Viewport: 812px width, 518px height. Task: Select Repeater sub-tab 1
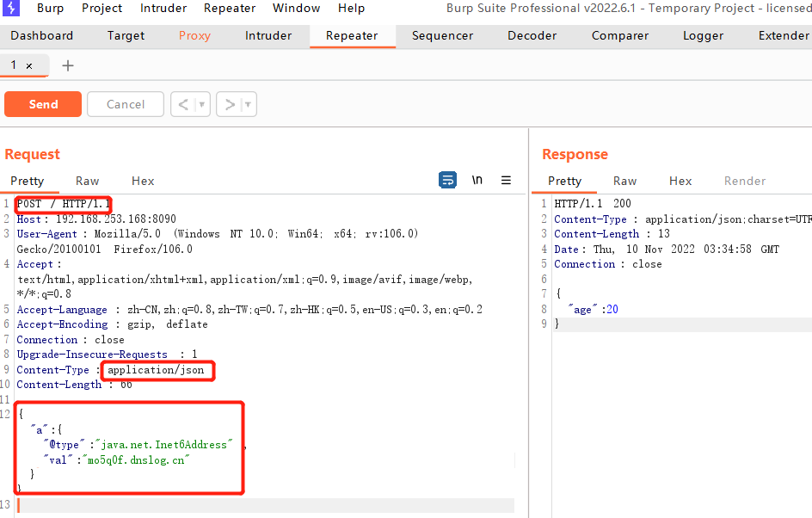tap(14, 65)
